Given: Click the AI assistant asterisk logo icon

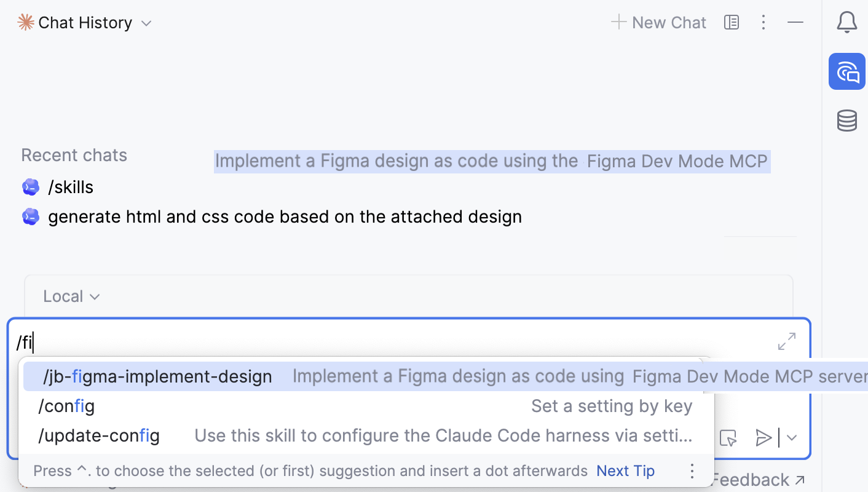Looking at the screenshot, I should point(26,23).
